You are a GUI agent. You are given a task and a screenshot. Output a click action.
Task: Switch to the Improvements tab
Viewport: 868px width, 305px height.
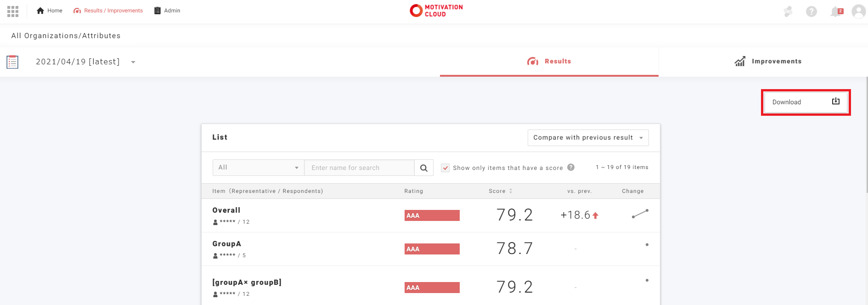[767, 62]
